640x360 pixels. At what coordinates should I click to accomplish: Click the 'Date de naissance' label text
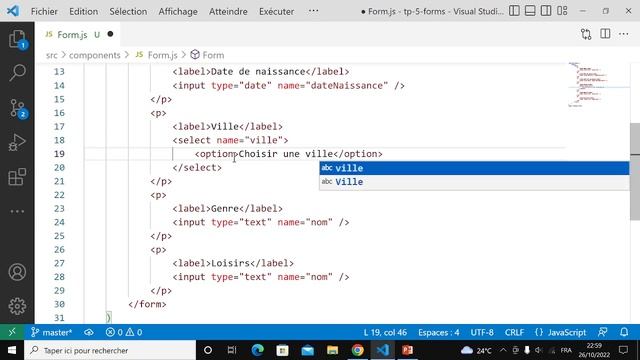(x=258, y=72)
